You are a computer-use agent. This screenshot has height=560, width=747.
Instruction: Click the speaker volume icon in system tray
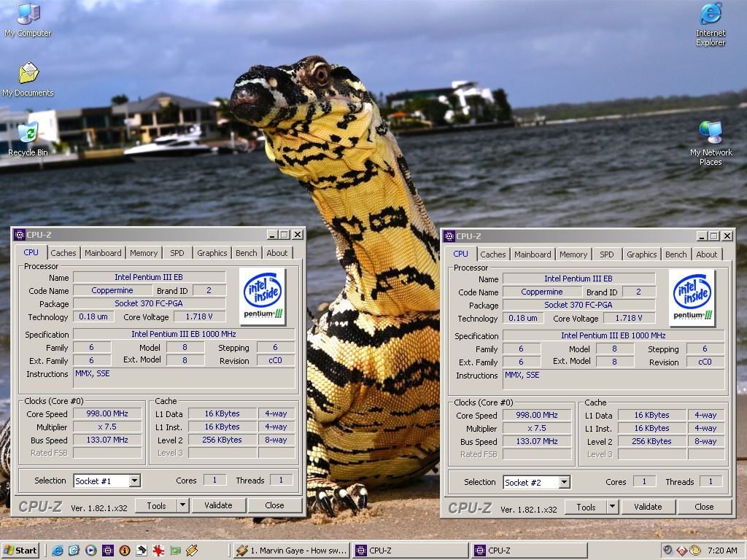[667, 551]
